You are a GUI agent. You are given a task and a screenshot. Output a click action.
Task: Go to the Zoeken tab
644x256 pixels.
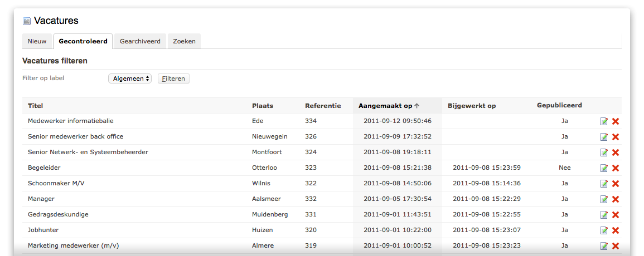[x=184, y=41]
